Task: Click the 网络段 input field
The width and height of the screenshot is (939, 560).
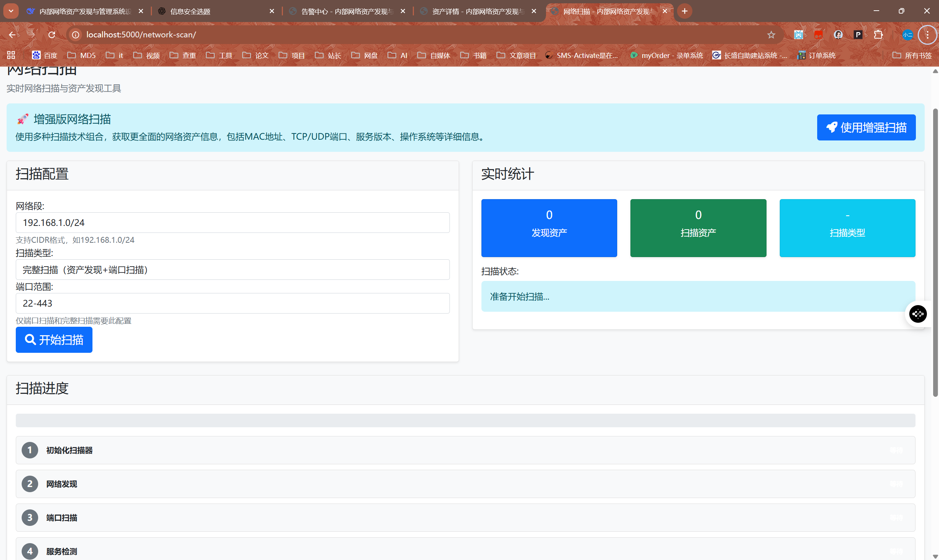Action: (233, 223)
